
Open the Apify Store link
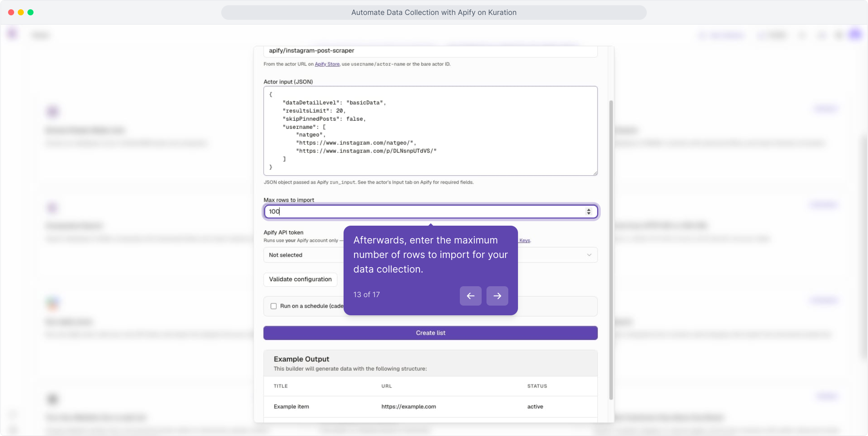click(327, 64)
